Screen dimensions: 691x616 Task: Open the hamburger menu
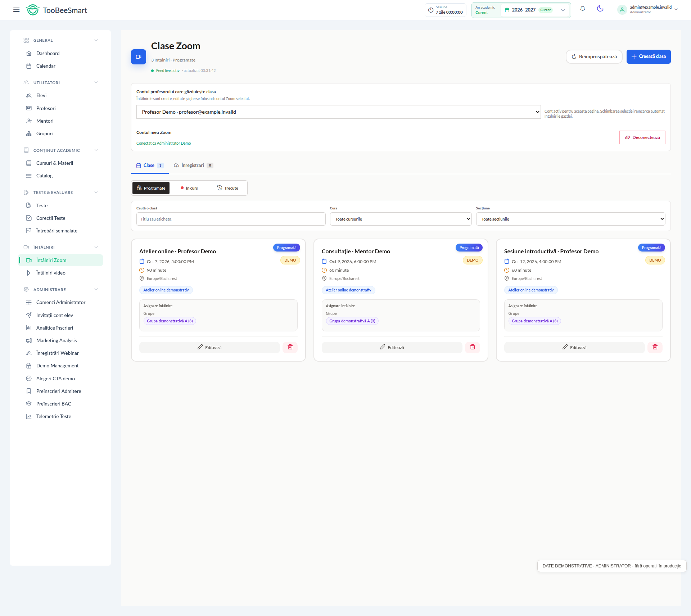point(16,10)
